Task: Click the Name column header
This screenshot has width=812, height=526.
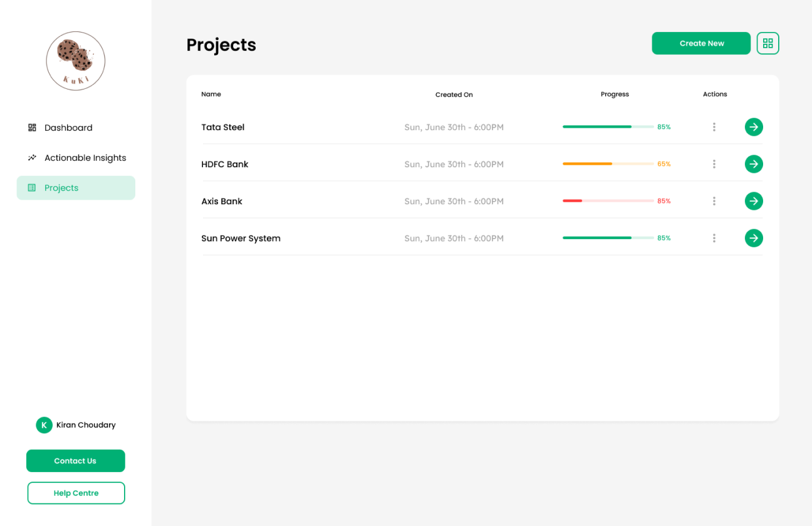Action: pos(211,94)
